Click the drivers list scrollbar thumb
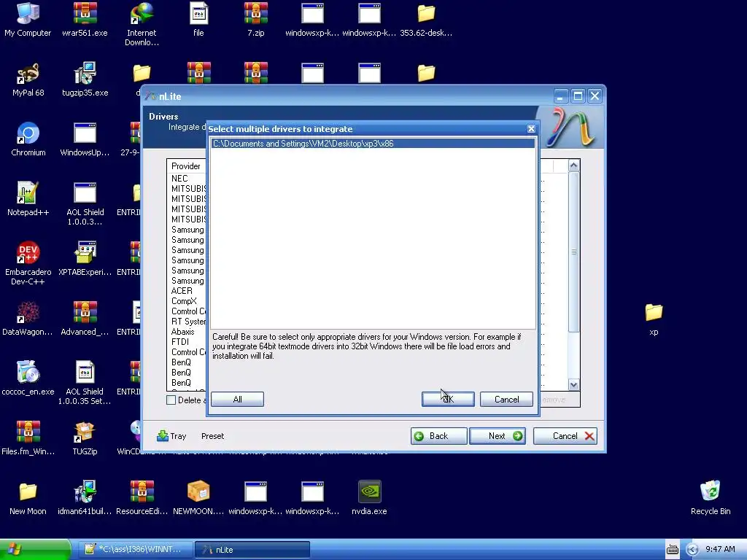Viewport: 747px width, 560px height. tap(573, 252)
